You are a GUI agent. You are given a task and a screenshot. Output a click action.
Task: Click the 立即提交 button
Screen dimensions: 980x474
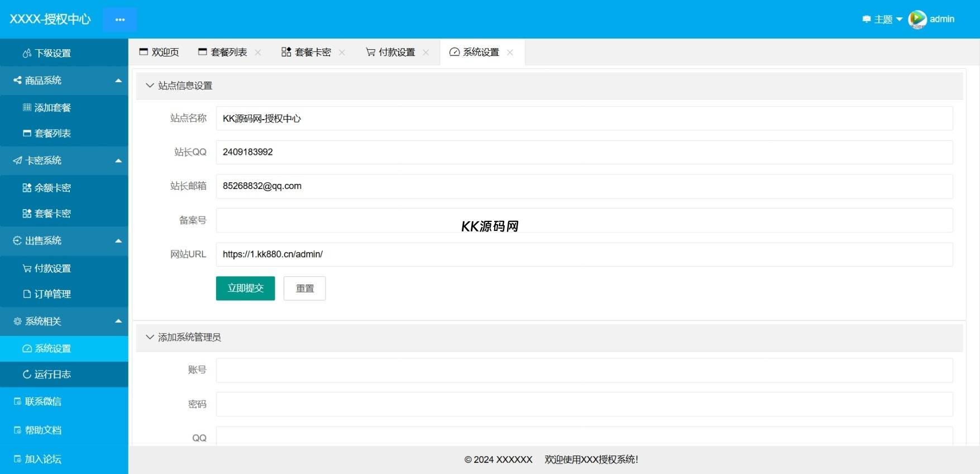245,288
